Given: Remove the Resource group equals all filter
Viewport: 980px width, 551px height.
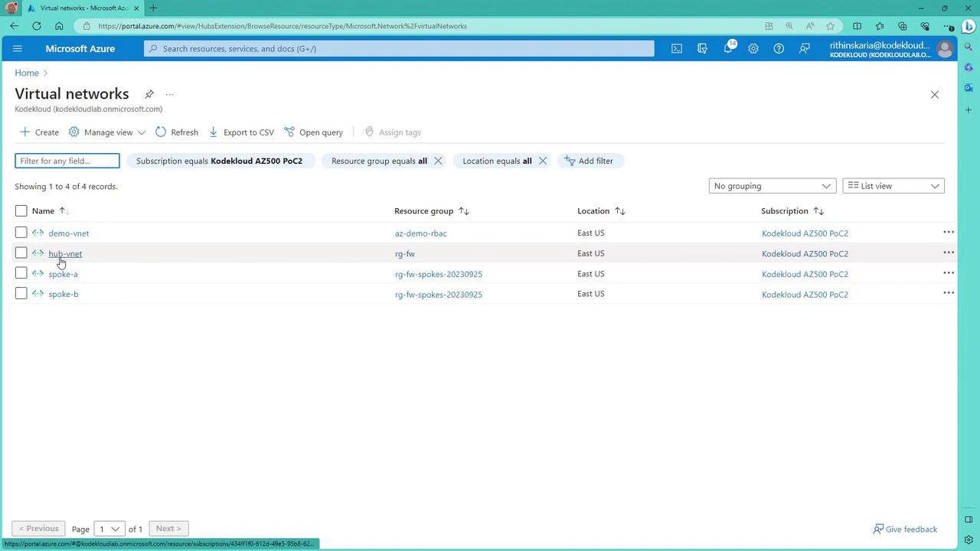Looking at the screenshot, I should click(438, 161).
